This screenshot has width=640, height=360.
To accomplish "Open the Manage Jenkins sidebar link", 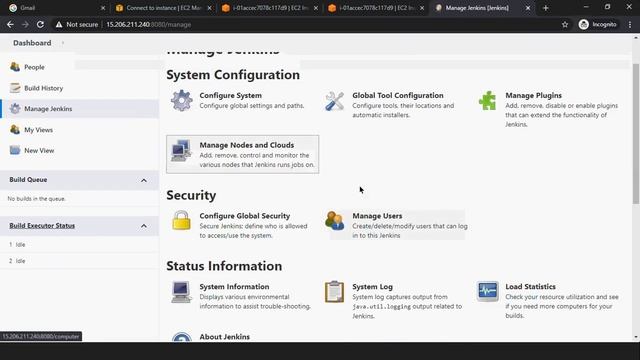I will pos(48,109).
